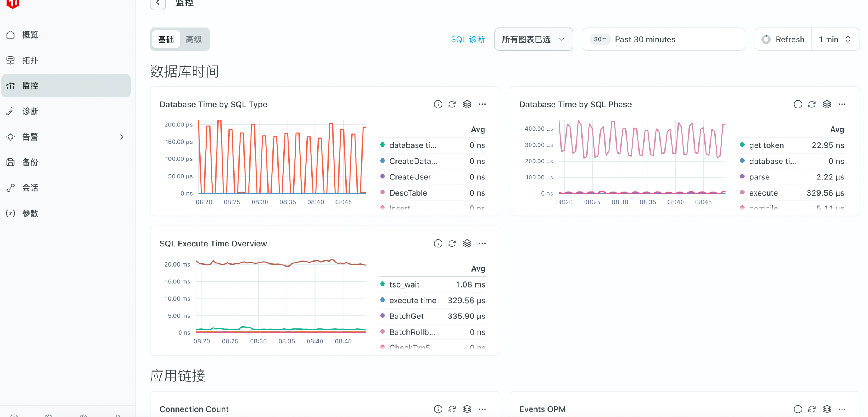Open the 所有图表已选 chart selection dropdown
This screenshot has height=417, width=868.
pos(533,39)
